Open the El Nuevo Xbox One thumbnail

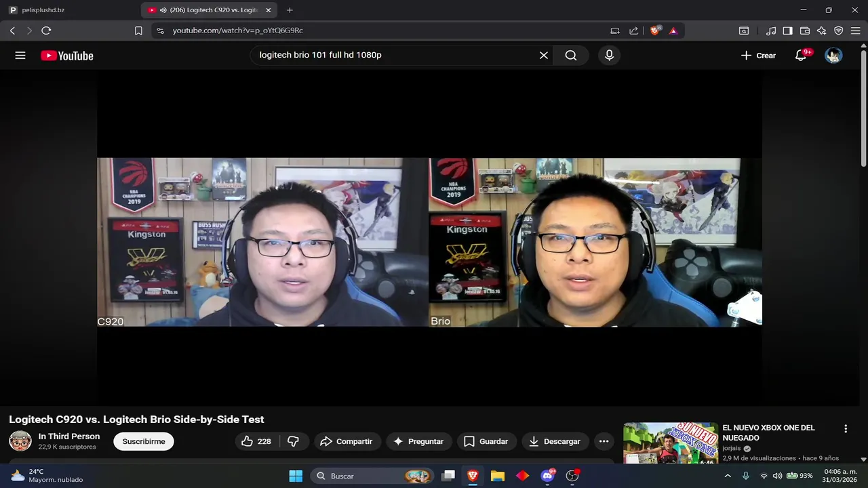click(671, 443)
